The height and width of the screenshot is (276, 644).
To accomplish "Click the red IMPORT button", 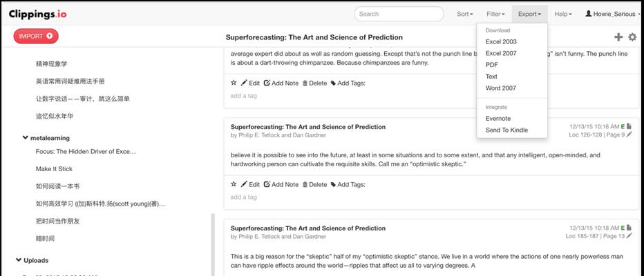I will pyautogui.click(x=36, y=36).
